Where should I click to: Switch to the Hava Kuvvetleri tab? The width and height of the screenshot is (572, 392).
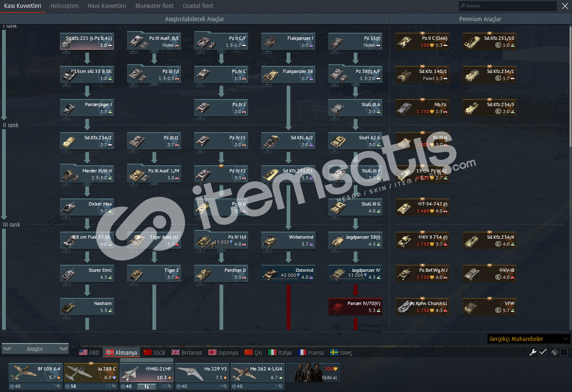point(107,6)
